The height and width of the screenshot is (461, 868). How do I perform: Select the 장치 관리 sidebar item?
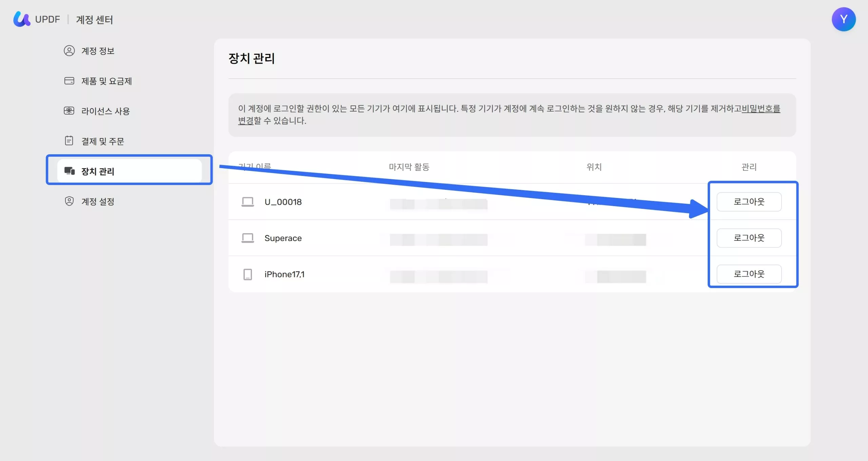pyautogui.click(x=129, y=171)
